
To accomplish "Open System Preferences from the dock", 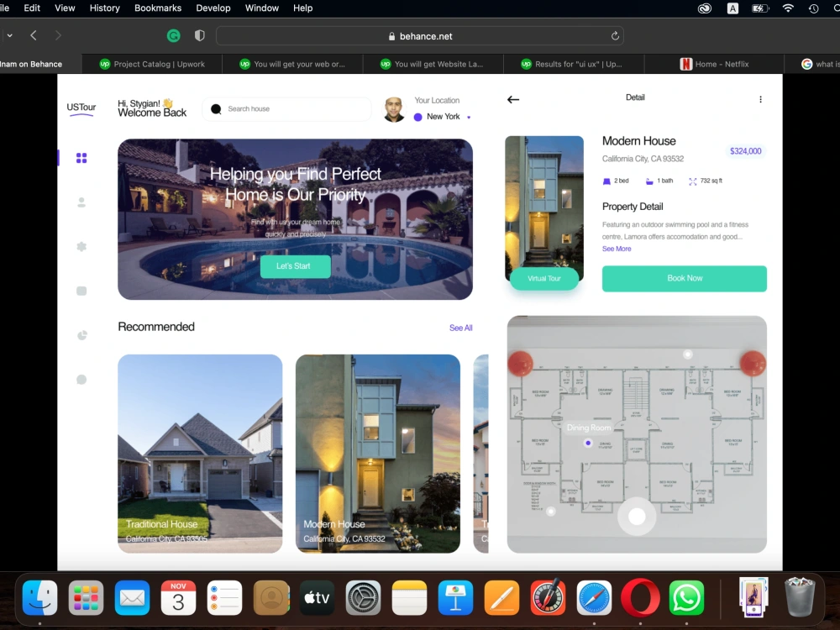I will click(363, 598).
